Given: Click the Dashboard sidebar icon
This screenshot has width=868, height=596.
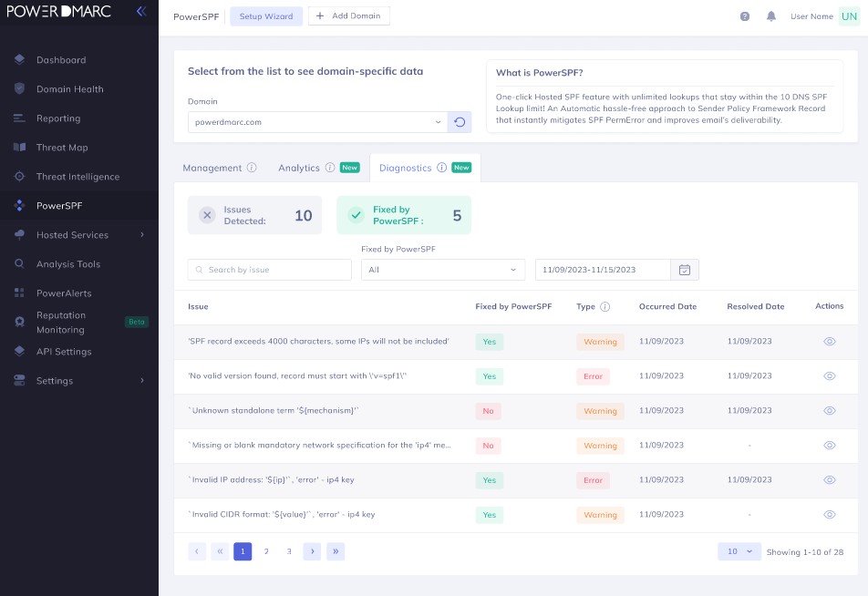Looking at the screenshot, I should (19, 60).
